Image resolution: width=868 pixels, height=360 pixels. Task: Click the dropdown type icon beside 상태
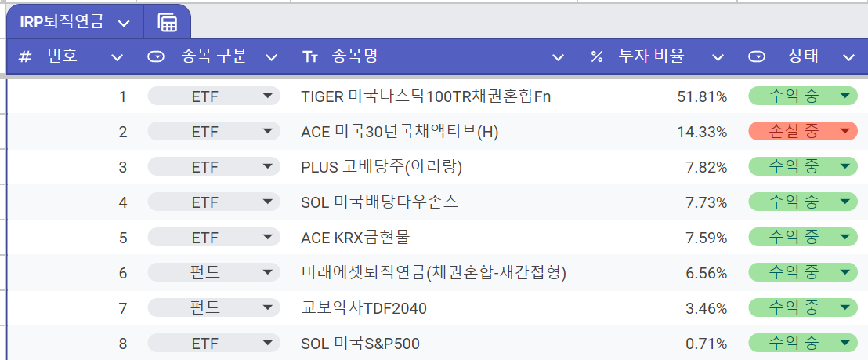757,56
